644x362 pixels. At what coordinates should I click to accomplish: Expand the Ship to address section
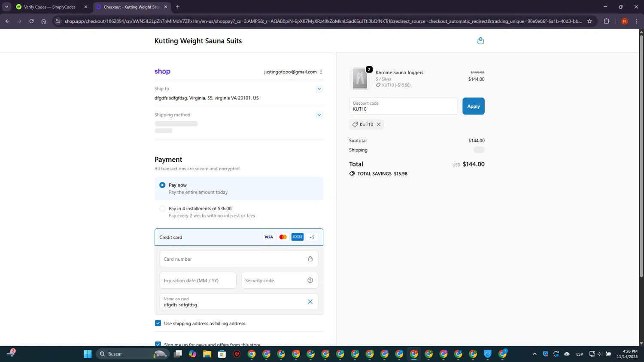(x=319, y=89)
